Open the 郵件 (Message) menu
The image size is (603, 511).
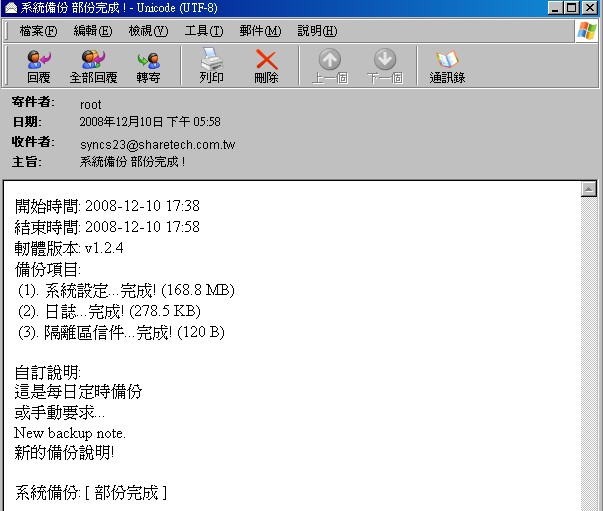click(259, 31)
